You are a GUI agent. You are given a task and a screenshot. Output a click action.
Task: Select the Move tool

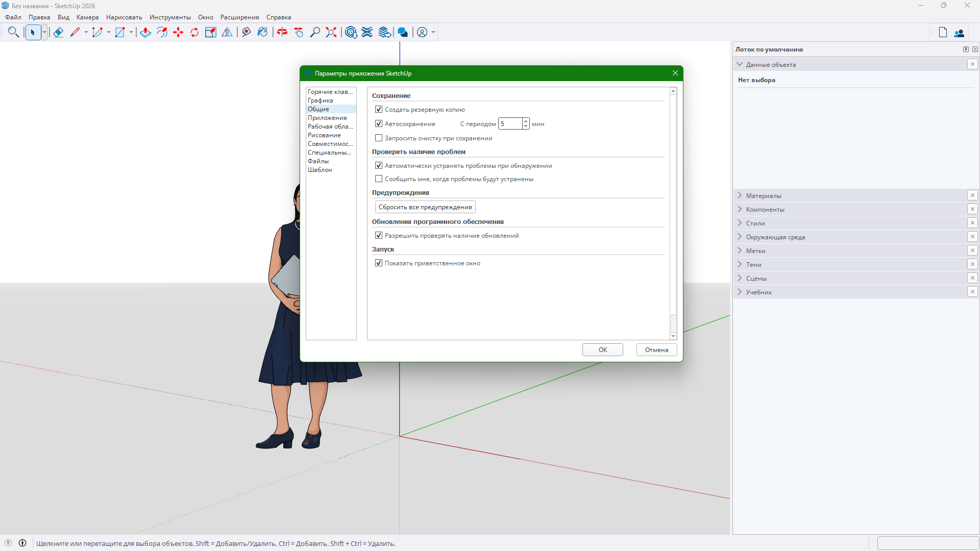[x=178, y=32]
